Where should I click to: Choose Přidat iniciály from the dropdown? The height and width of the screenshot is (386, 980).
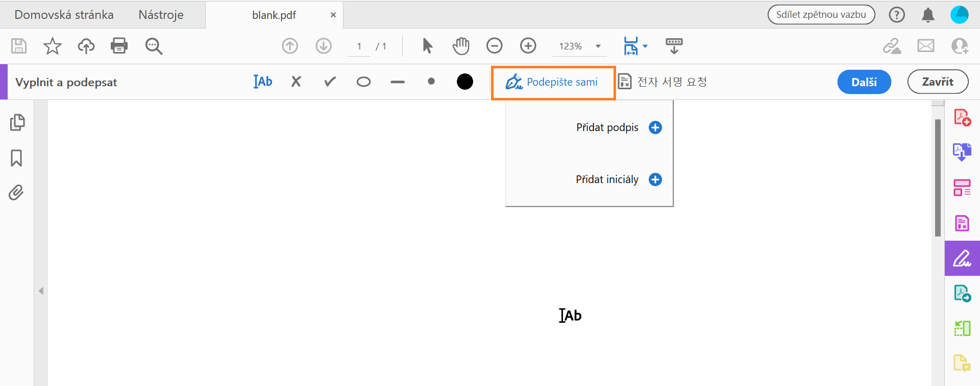point(619,179)
